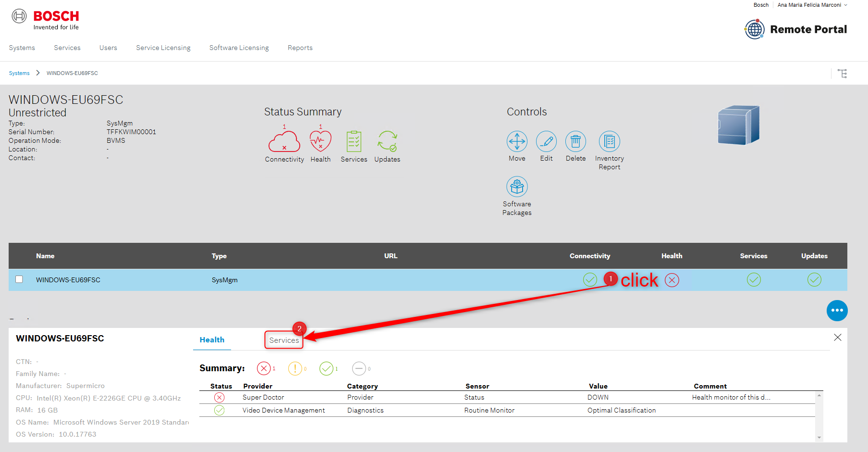Toggle the WINDOWS-EU69FSC row checkbox
This screenshot has width=868, height=452.
[19, 279]
